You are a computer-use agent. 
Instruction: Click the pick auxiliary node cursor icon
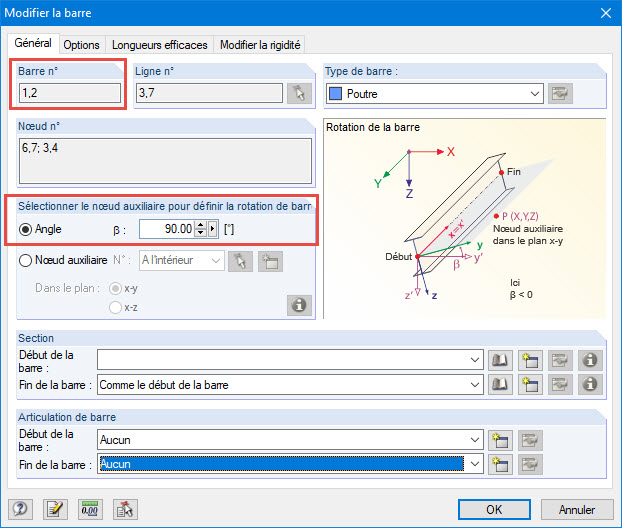click(x=240, y=261)
